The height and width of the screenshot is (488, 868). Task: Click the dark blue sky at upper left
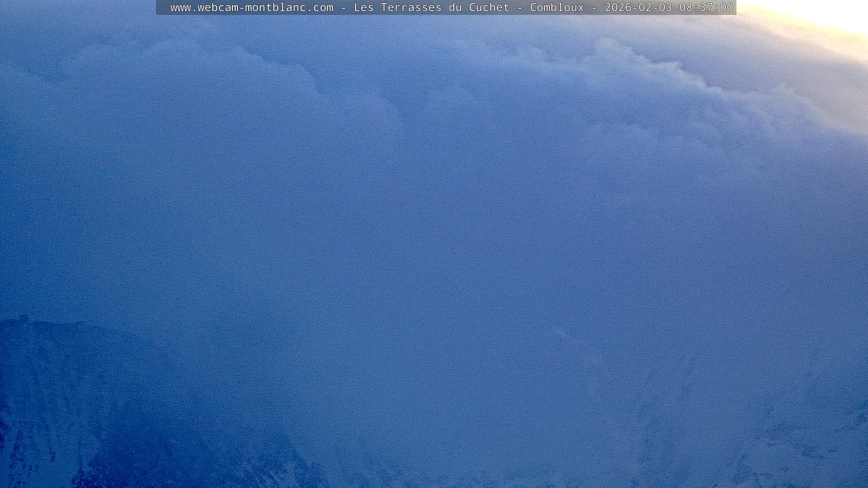point(68,68)
